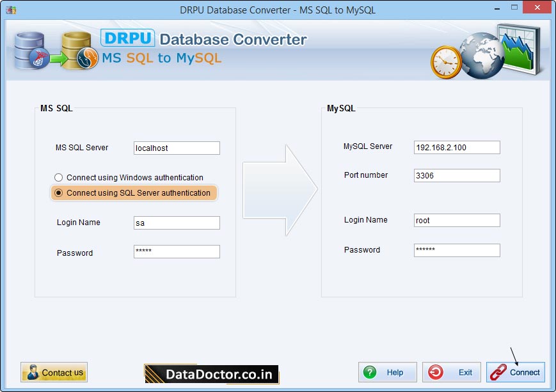Image resolution: width=556 pixels, height=392 pixels.
Task: Click the MySQL Server address field
Action: 456,147
